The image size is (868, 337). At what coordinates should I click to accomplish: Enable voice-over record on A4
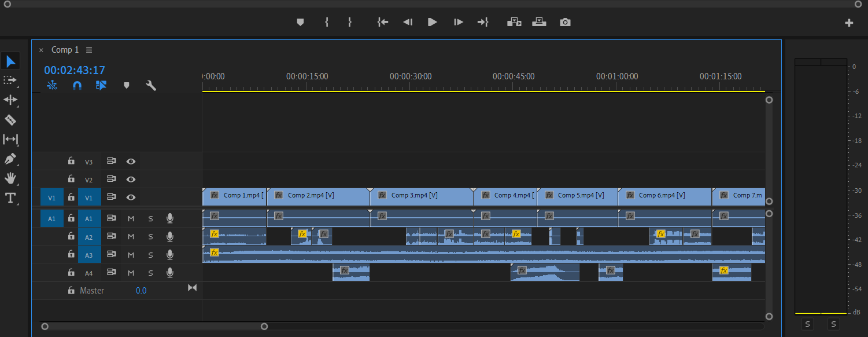pos(170,273)
